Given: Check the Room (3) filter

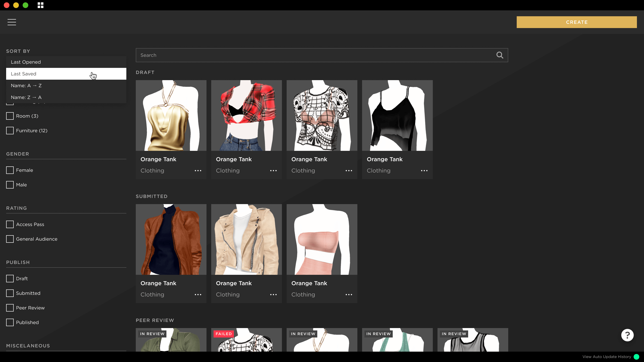Looking at the screenshot, I should click(10, 116).
